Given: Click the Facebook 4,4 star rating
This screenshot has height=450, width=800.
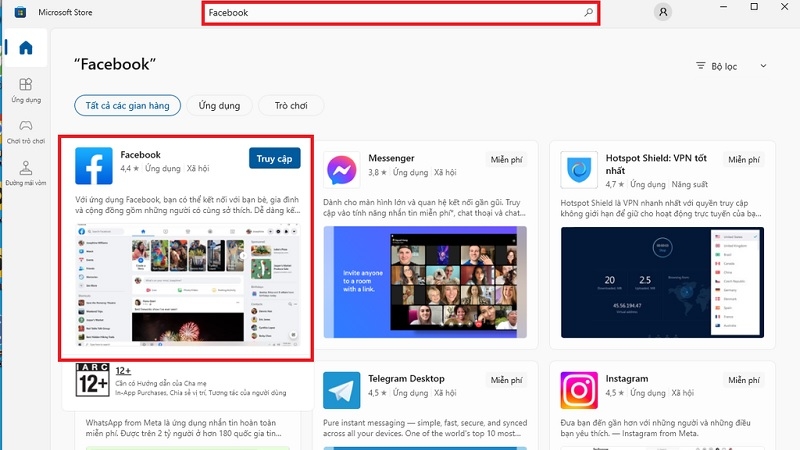Looking at the screenshot, I should (x=130, y=168).
